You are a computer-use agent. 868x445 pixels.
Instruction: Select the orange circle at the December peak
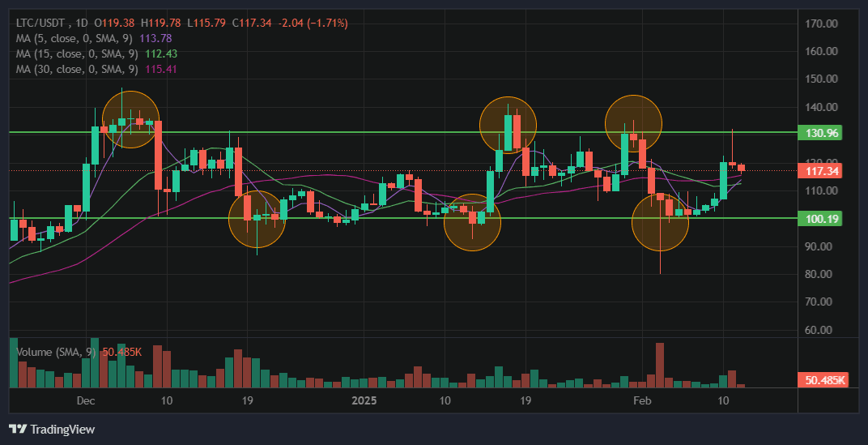pyautogui.click(x=130, y=119)
